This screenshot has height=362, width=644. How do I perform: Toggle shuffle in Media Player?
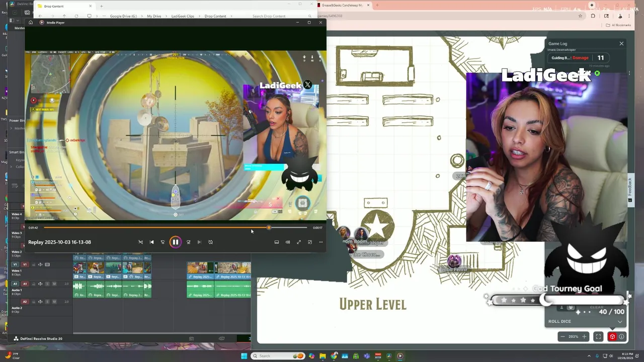pos(140,242)
